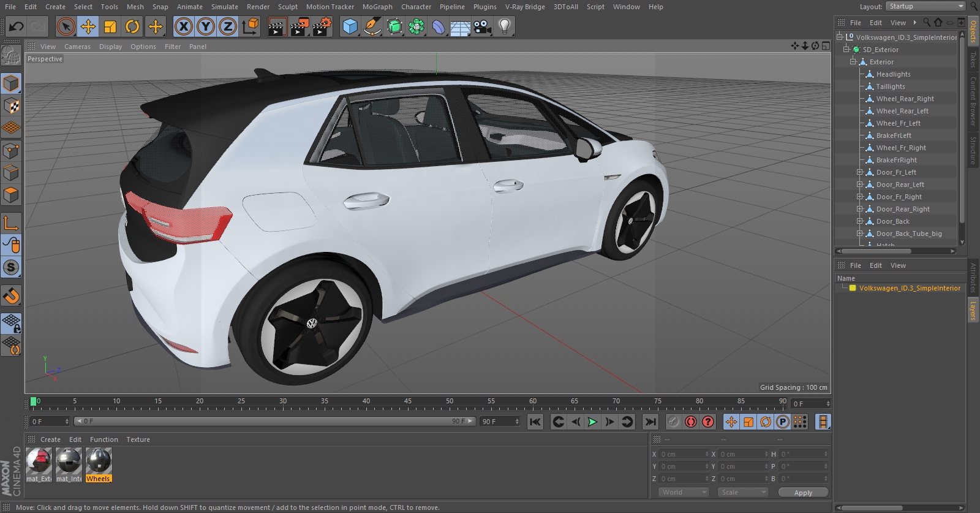This screenshot has width=980, height=513.
Task: Toggle autokeying red circle button
Action: (691, 422)
